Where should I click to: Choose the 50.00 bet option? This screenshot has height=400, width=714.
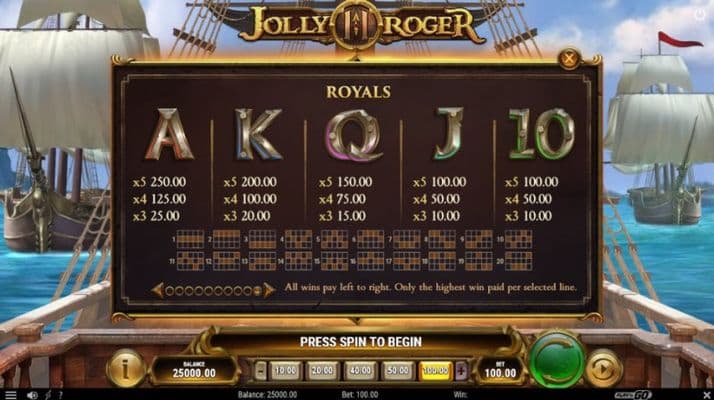pos(397,371)
